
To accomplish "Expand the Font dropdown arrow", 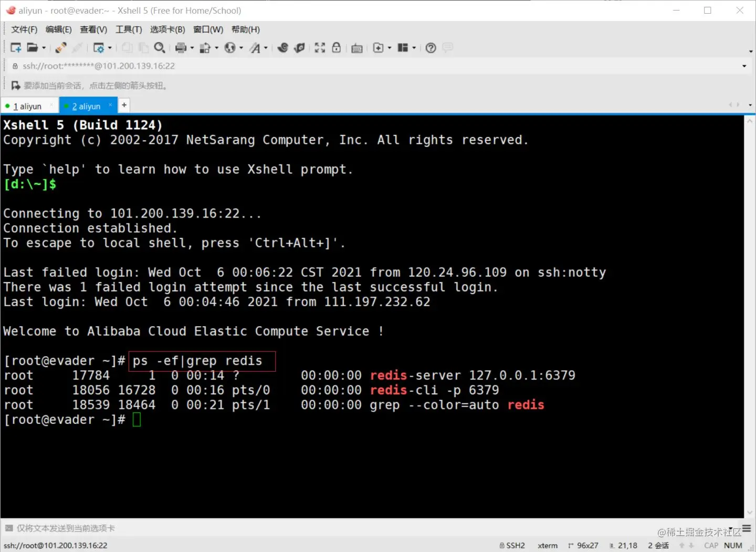I will [x=266, y=48].
